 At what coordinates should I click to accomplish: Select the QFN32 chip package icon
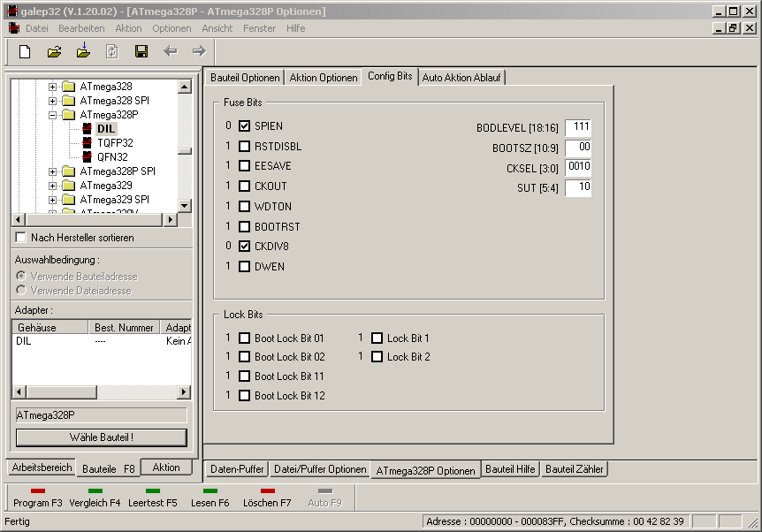point(87,157)
